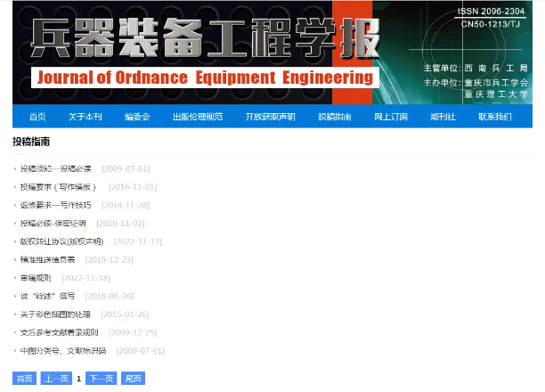This screenshot has height=392, width=545.
Task: Open the 投稿指南 menu item
Action: [334, 117]
